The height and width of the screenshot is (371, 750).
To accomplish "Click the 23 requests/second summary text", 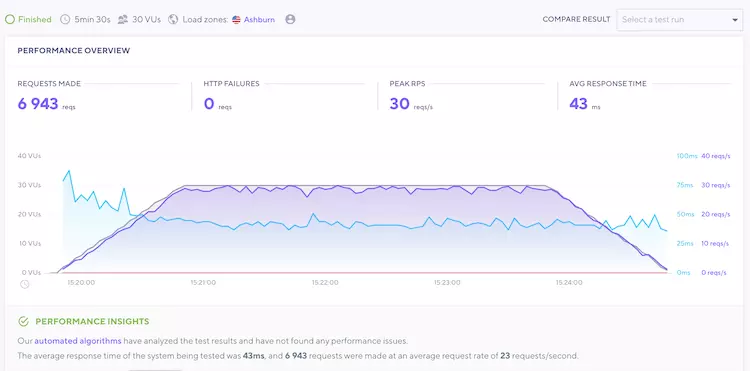I will pos(539,356).
